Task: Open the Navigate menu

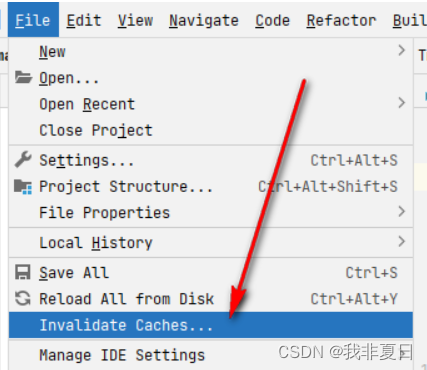Action: (x=204, y=20)
